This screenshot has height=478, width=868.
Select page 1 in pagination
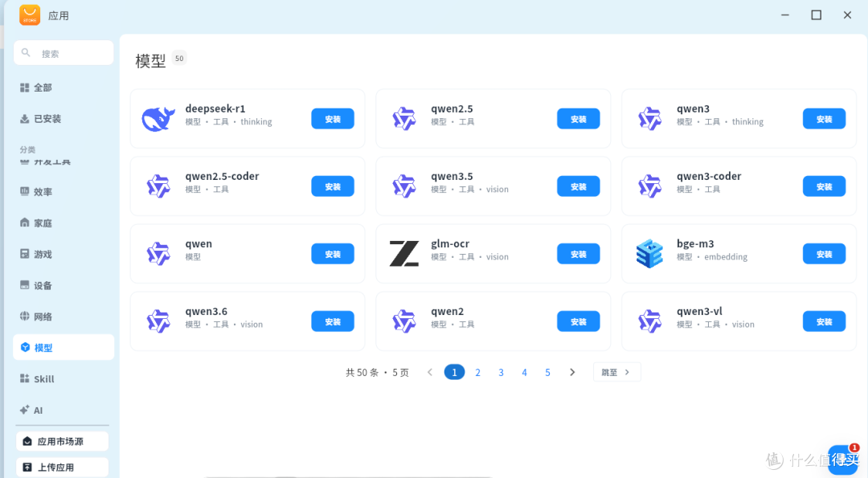click(x=454, y=372)
